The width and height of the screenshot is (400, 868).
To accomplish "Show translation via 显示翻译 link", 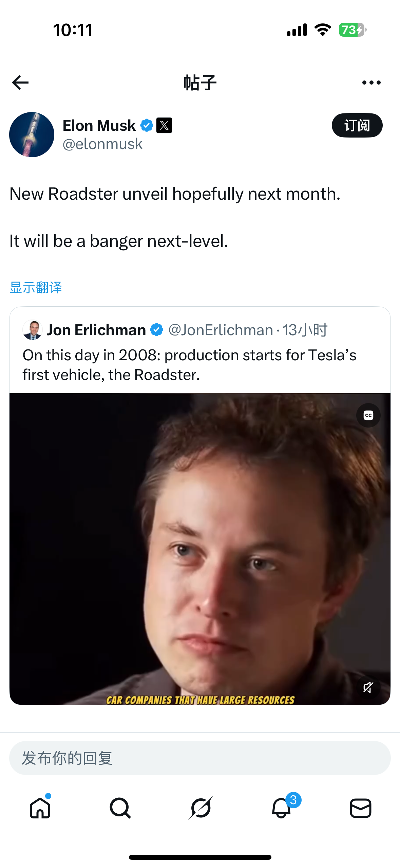I will pos(36,288).
